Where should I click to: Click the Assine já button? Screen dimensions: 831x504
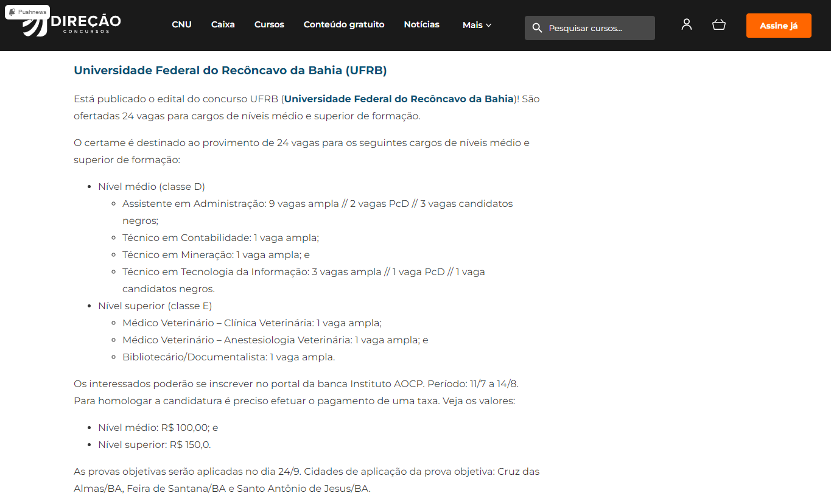click(x=779, y=26)
